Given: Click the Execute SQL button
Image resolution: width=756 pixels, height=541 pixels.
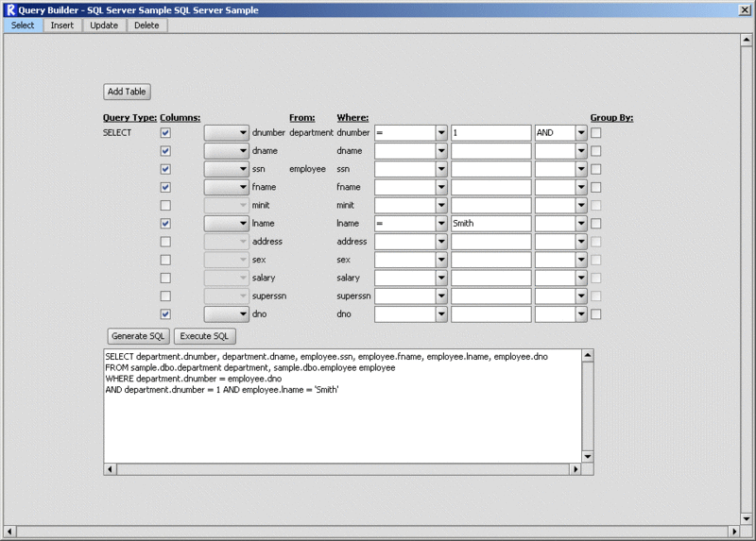Looking at the screenshot, I should (x=204, y=336).
